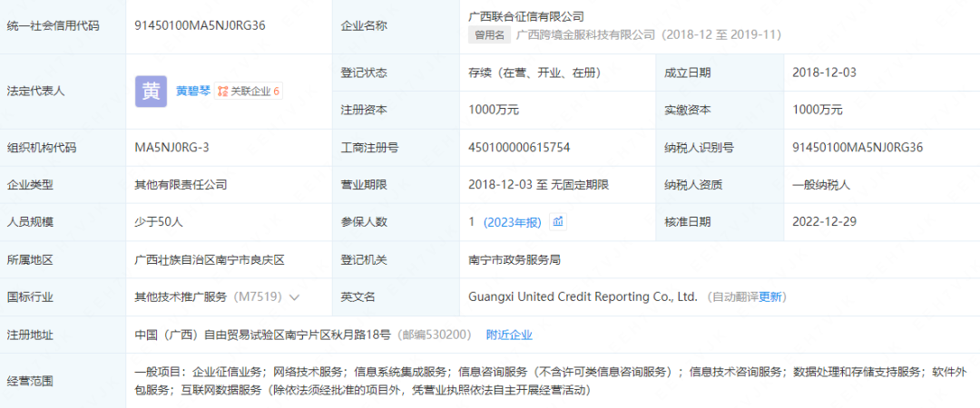
Task: Select the 注册资本 value 1000万元
Action: click(x=494, y=110)
